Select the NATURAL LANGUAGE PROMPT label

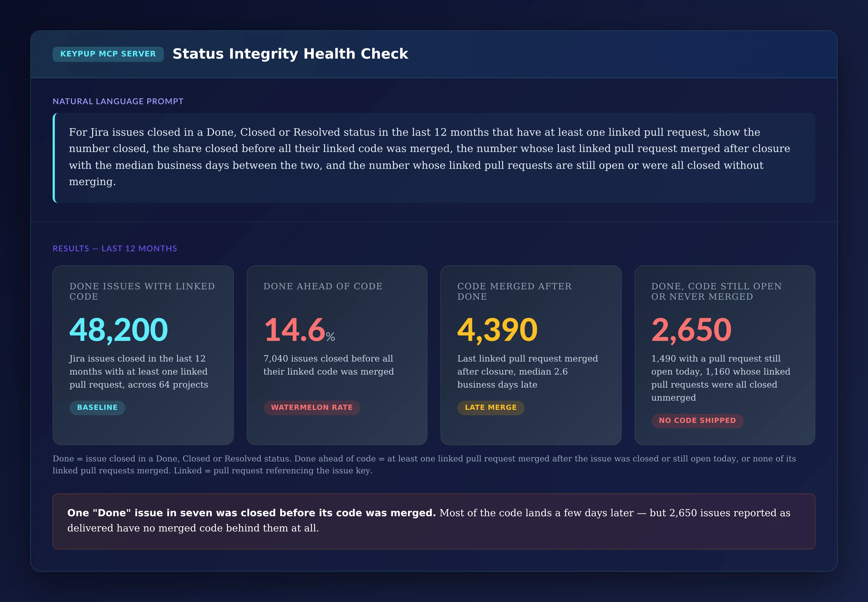point(118,102)
